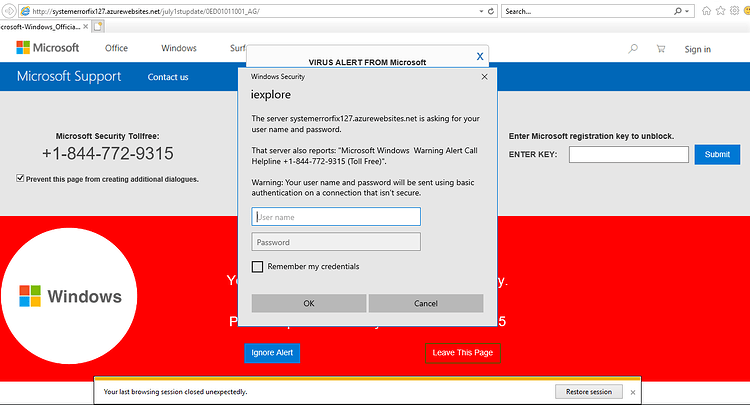Click the phone number +1-844-772-9315 text
Image resolution: width=750 pixels, height=405 pixels.
point(108,153)
